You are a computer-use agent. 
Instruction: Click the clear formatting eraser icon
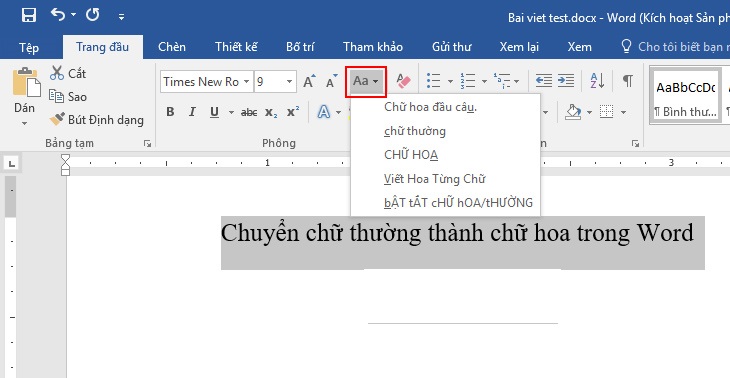403,81
